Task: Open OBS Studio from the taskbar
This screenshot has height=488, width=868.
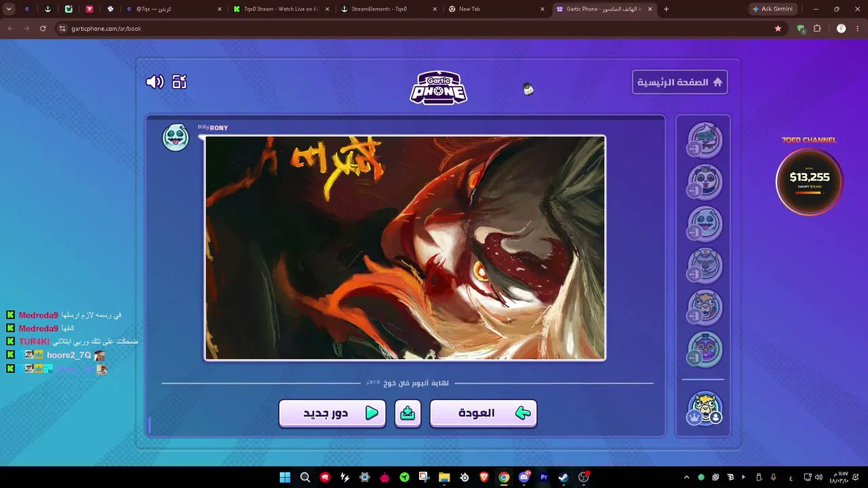Action: [583, 477]
